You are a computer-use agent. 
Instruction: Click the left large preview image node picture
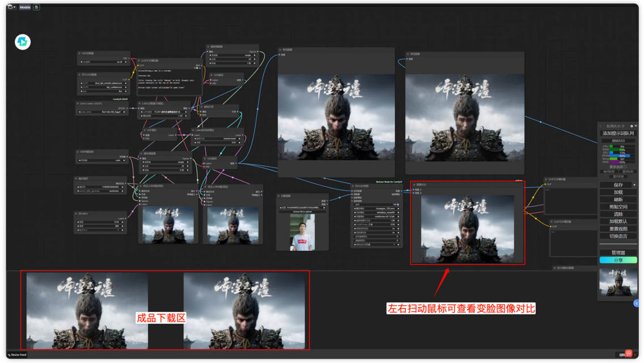[336, 117]
